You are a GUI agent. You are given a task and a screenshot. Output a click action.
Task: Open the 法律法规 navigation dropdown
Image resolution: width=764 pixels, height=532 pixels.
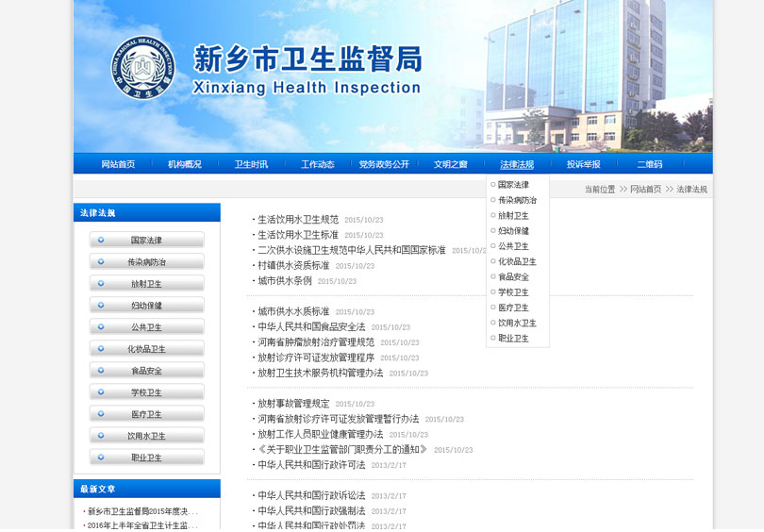click(x=517, y=164)
